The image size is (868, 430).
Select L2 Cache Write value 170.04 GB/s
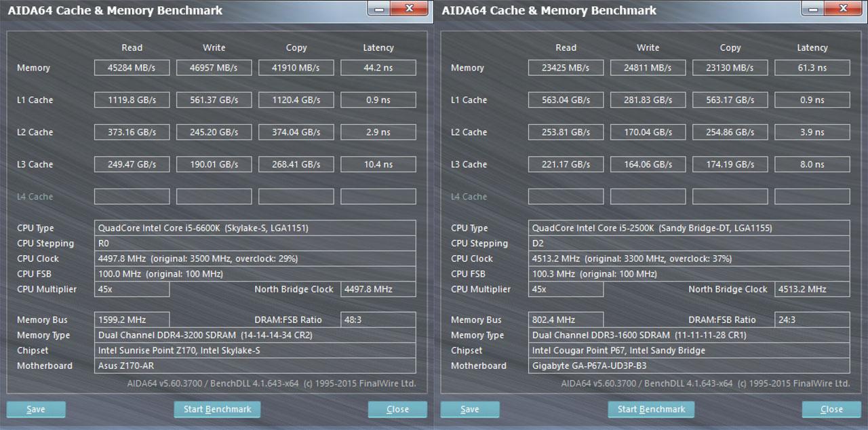pyautogui.click(x=648, y=132)
